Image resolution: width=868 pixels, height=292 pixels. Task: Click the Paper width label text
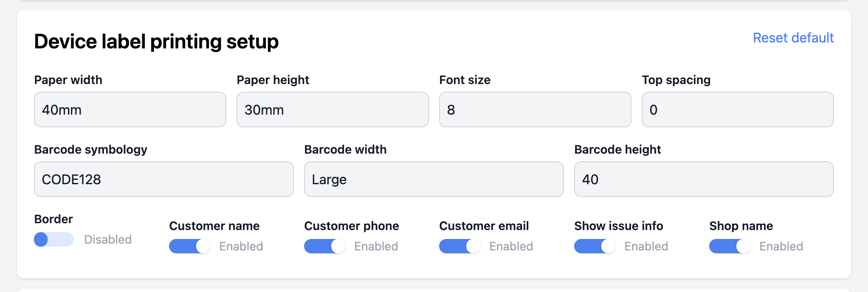(x=68, y=80)
